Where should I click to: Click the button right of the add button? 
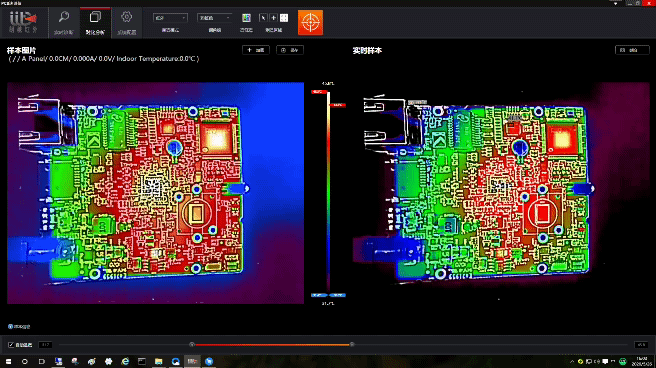pyautogui.click(x=290, y=50)
